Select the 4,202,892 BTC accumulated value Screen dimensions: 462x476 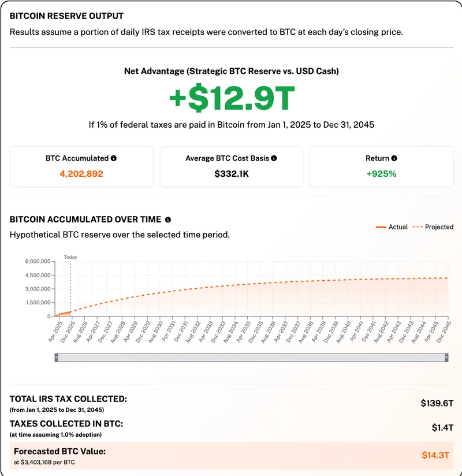[81, 173]
